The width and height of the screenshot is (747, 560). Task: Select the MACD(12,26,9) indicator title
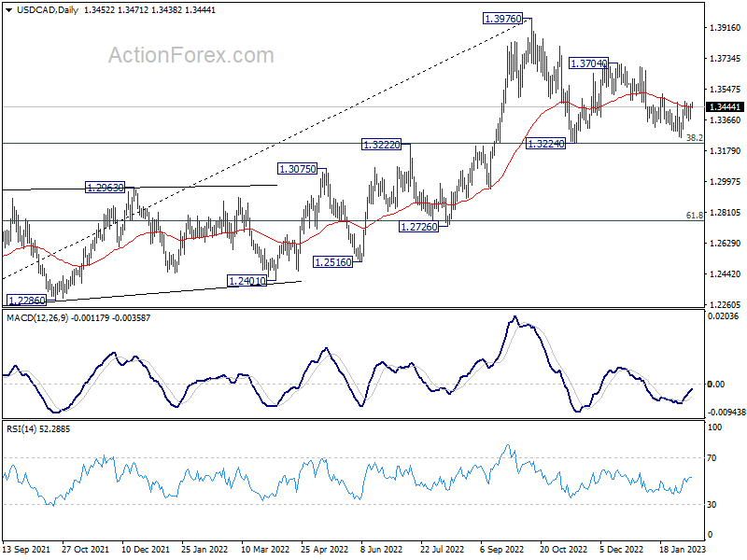tap(37, 317)
